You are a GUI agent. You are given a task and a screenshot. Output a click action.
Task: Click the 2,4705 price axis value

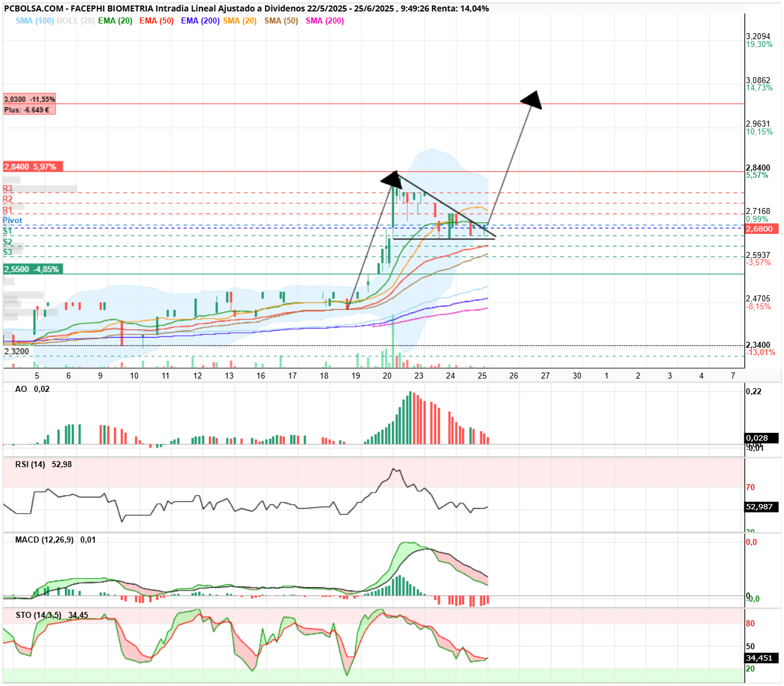click(758, 298)
